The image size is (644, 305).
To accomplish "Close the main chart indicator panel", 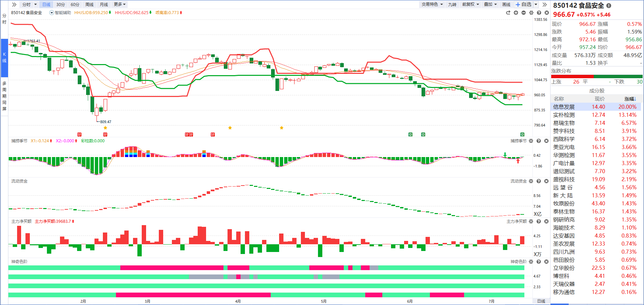I will pyautogui.click(x=546, y=13).
